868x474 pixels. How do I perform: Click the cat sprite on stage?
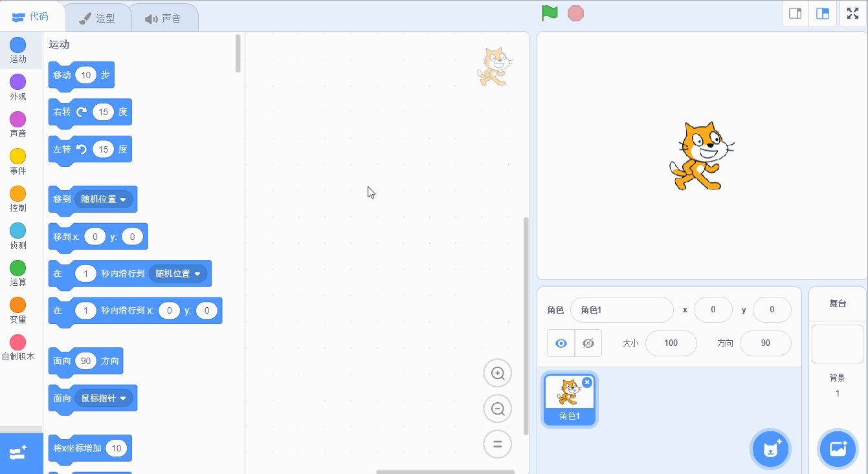coord(701,156)
